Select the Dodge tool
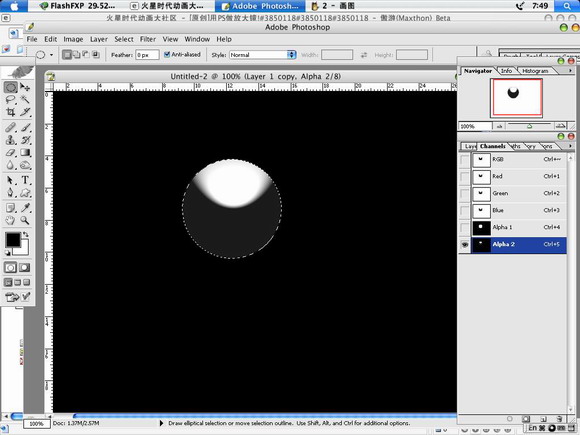Viewport: 580px width, 435px height. [25, 165]
